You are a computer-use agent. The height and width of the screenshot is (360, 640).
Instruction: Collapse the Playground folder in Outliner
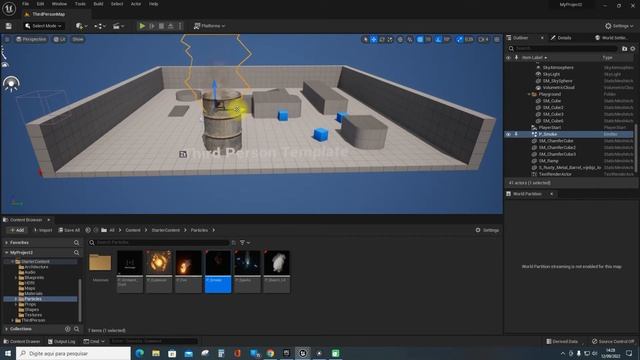click(529, 94)
